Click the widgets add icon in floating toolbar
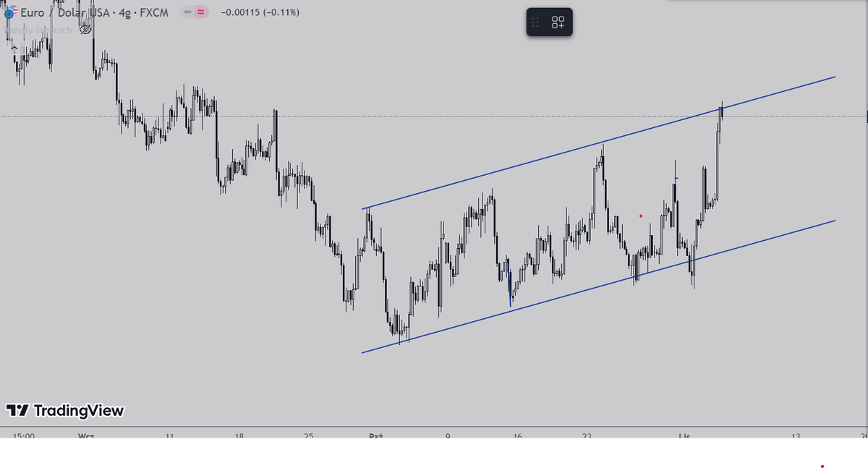This screenshot has width=868, height=468. pos(558,22)
